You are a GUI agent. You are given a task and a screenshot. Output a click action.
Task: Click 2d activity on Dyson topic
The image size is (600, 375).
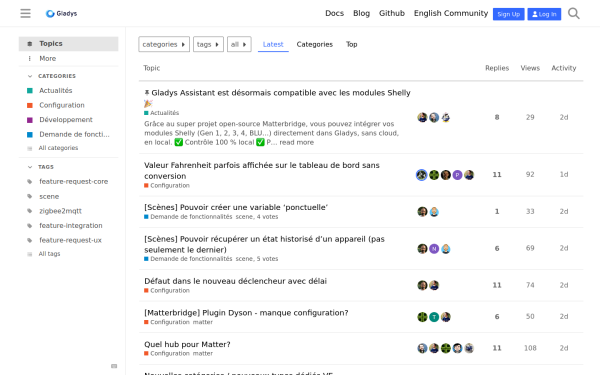pyautogui.click(x=564, y=317)
